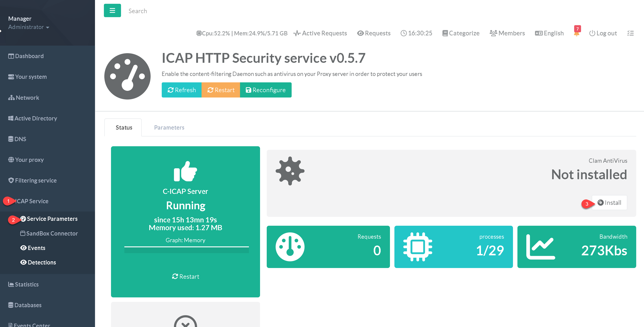Click the hamburger menu toggle button
Viewport: 644px width, 327px height.
(112, 10)
